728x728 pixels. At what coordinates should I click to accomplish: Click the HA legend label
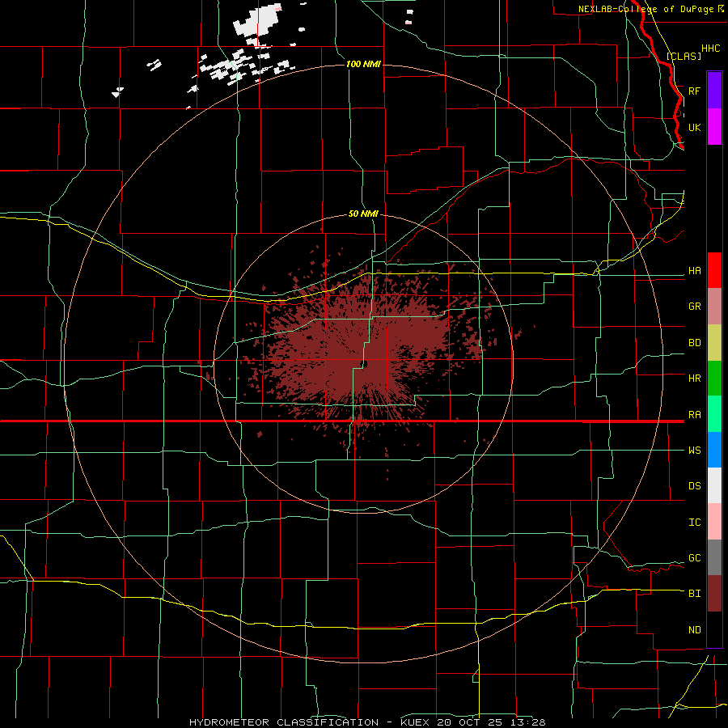click(x=694, y=270)
